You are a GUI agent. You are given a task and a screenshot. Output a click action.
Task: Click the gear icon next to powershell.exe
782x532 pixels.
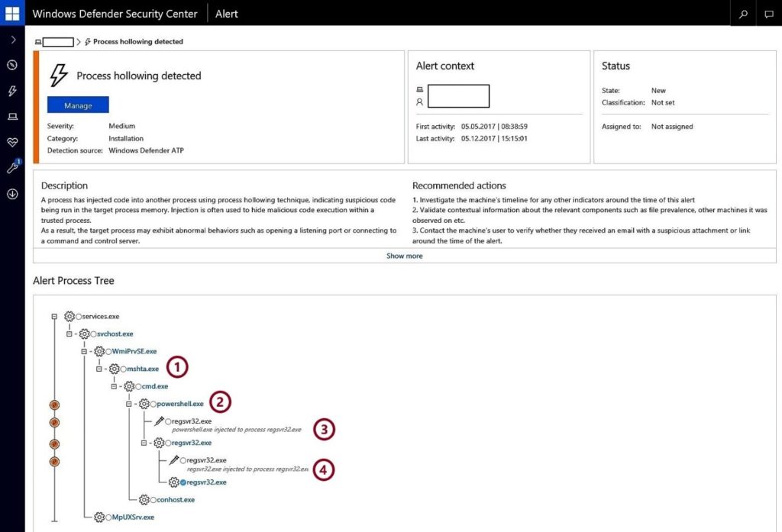click(x=144, y=405)
